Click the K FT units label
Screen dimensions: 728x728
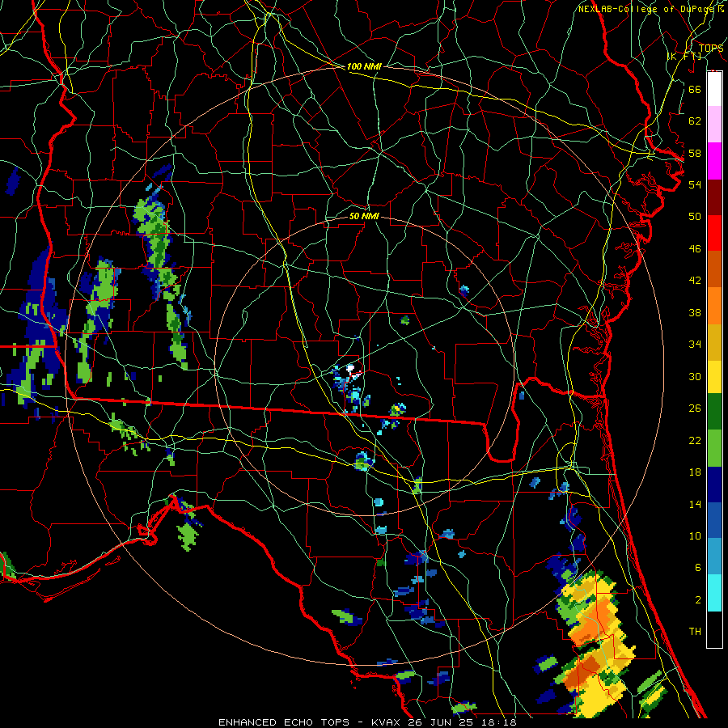(684, 56)
